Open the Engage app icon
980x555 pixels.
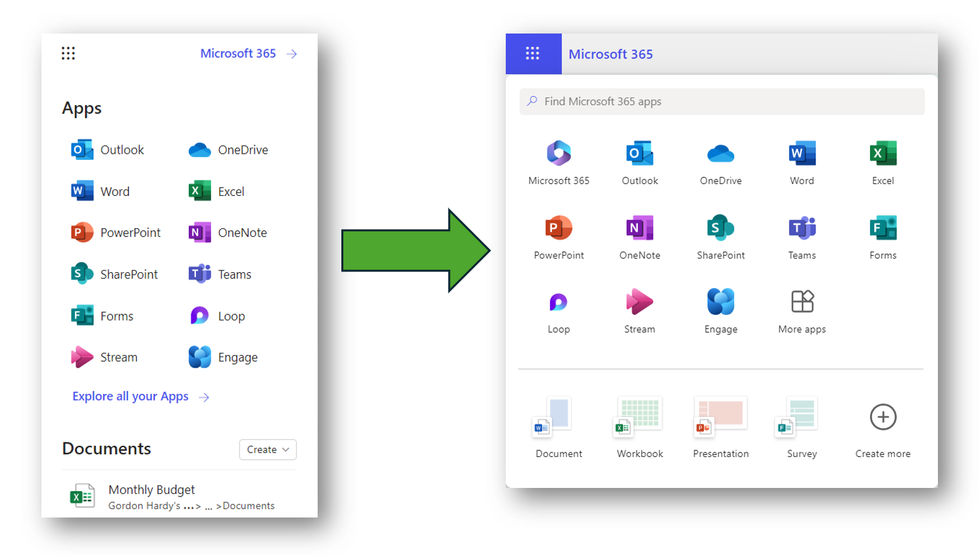720,302
